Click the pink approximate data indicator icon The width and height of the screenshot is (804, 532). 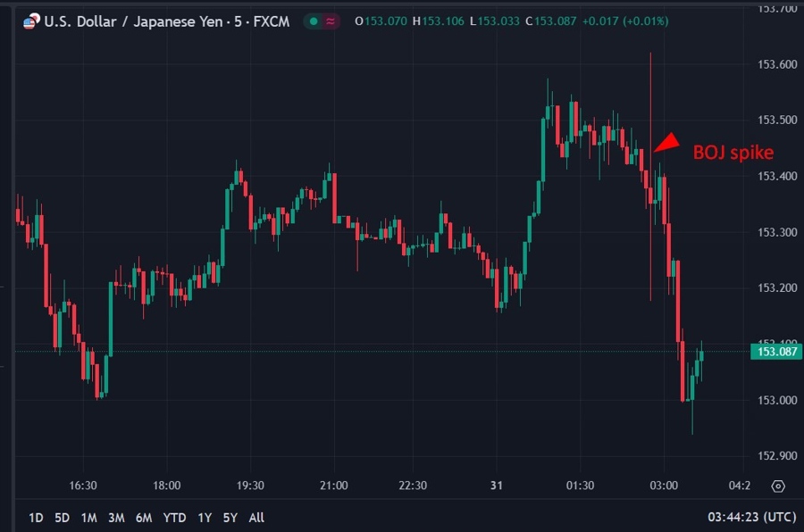click(x=331, y=21)
